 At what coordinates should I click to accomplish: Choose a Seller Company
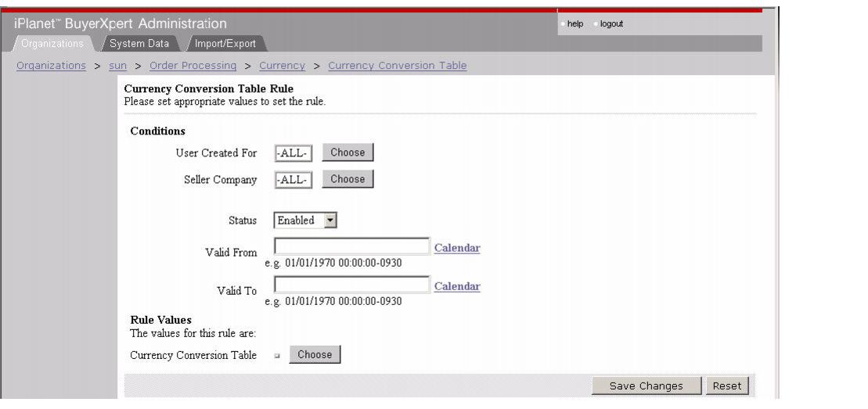click(348, 179)
